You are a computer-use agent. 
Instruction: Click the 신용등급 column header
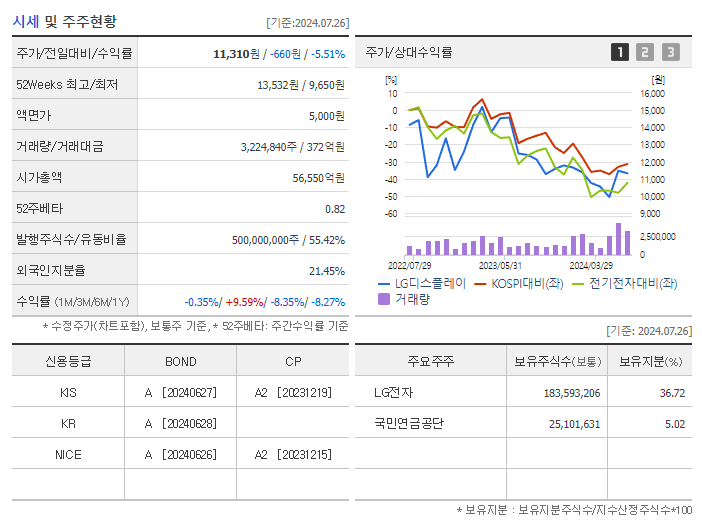[68, 361]
